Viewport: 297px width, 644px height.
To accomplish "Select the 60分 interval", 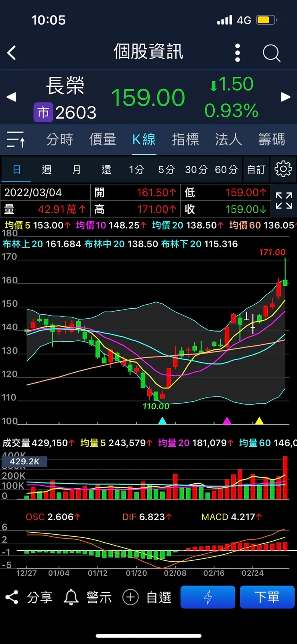I will click(226, 170).
